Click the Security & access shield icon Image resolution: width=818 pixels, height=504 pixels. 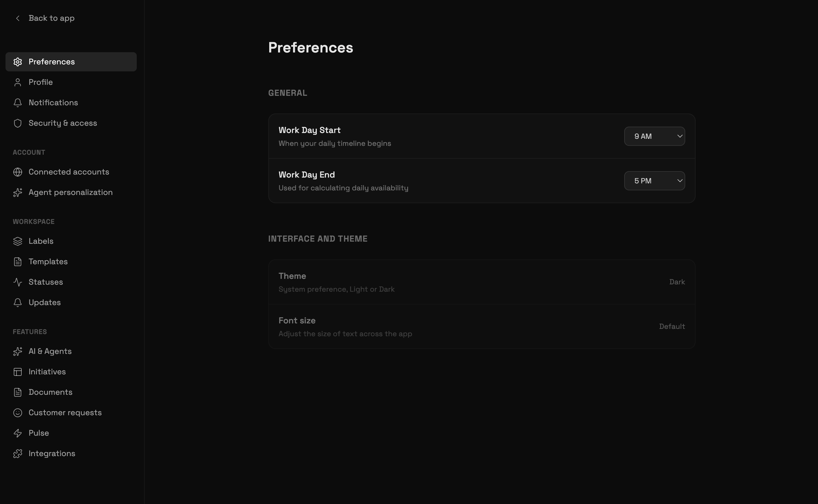18,123
